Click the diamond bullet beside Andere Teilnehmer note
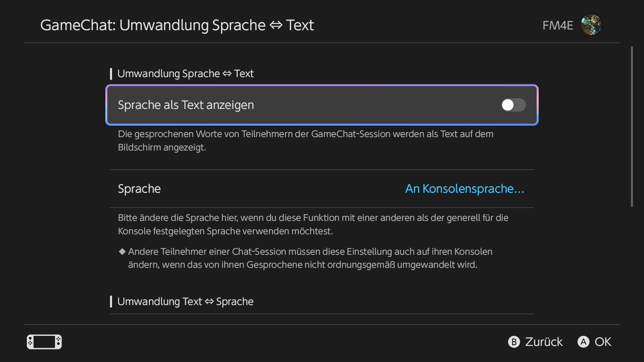644x362 pixels. (122, 251)
